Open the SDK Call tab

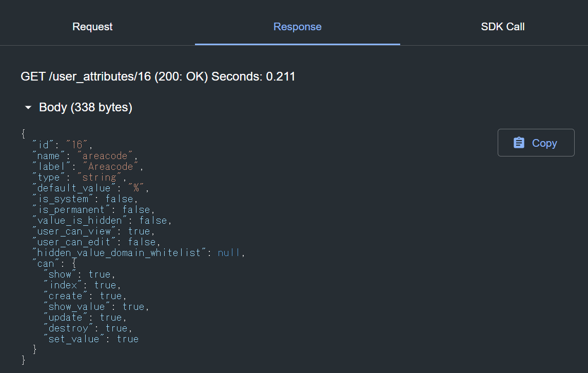(502, 27)
